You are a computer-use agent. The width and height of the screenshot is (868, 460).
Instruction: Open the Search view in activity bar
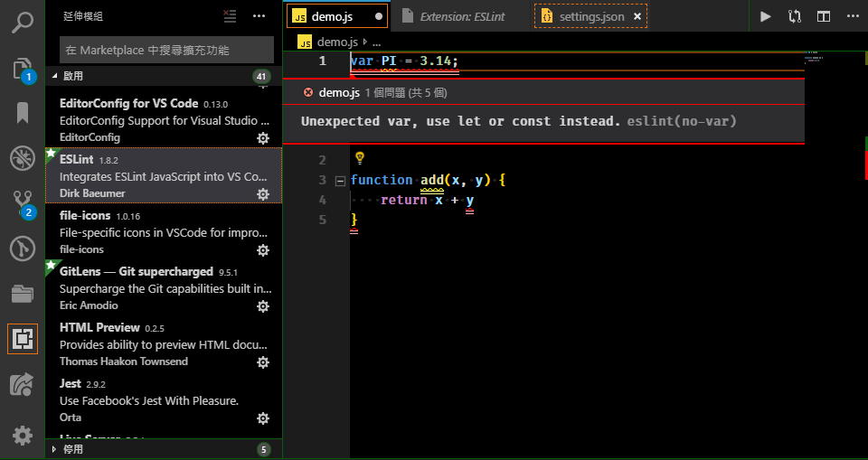point(22,23)
